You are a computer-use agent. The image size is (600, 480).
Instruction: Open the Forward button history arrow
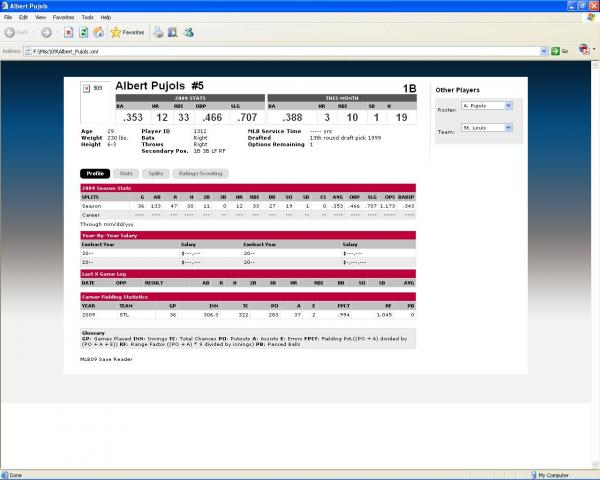tap(57, 33)
